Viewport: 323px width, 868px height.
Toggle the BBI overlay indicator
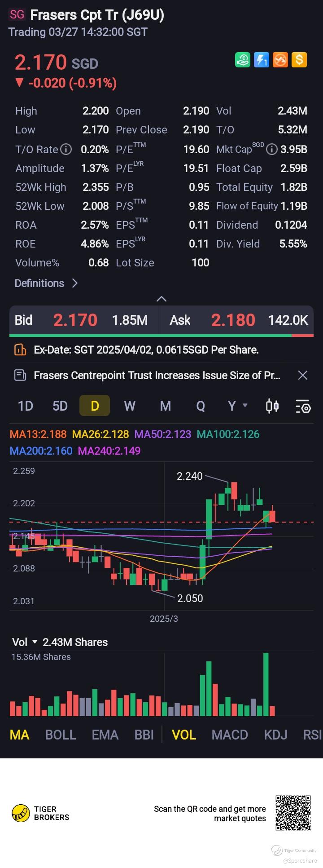point(144,735)
